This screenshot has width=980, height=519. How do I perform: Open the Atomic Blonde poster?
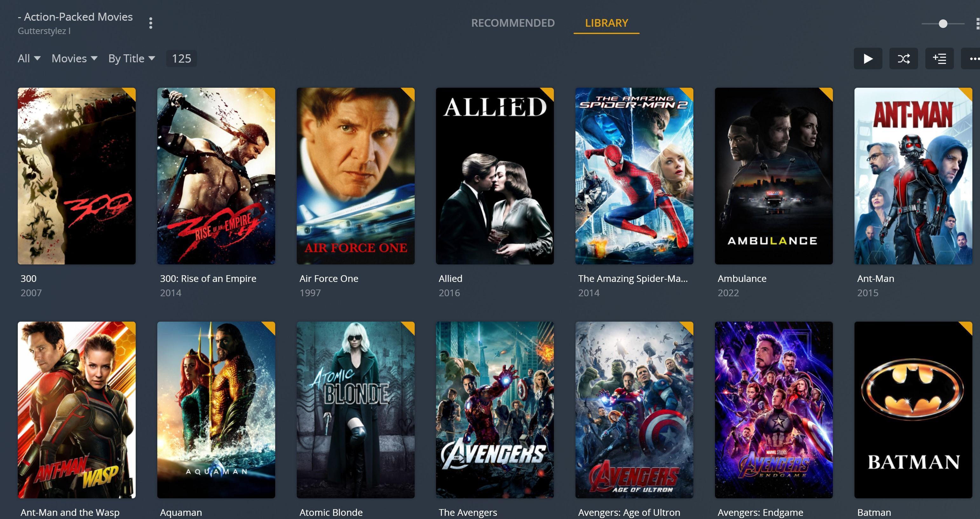(x=356, y=410)
